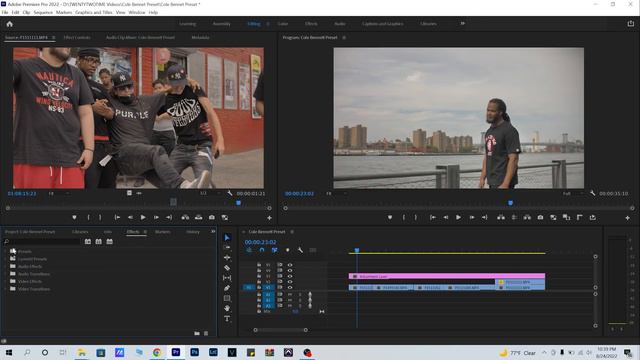Click the Effects panel search field
The height and width of the screenshot is (360, 640).
point(42,242)
